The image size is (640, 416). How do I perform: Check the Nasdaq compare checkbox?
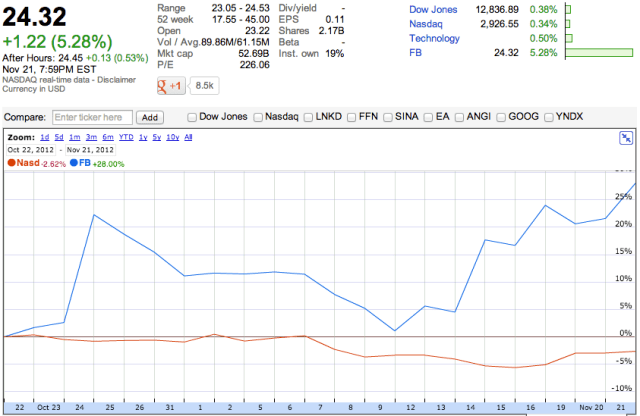258,118
